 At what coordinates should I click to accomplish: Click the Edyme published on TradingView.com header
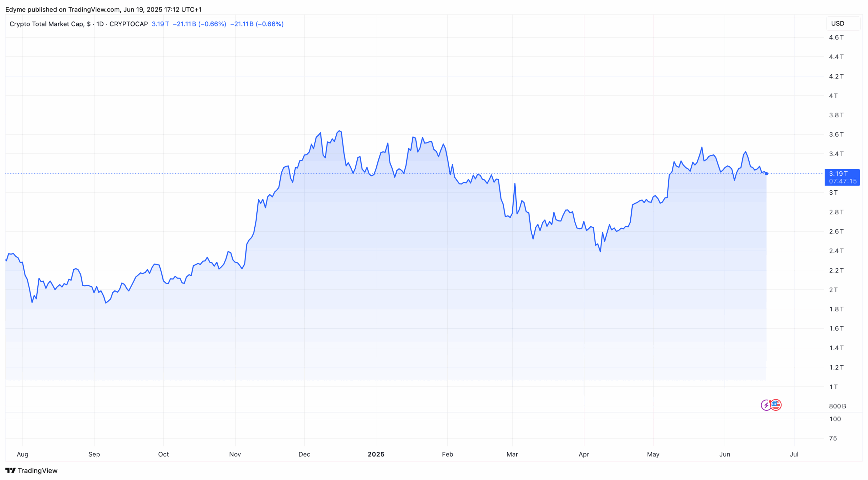pos(103,9)
